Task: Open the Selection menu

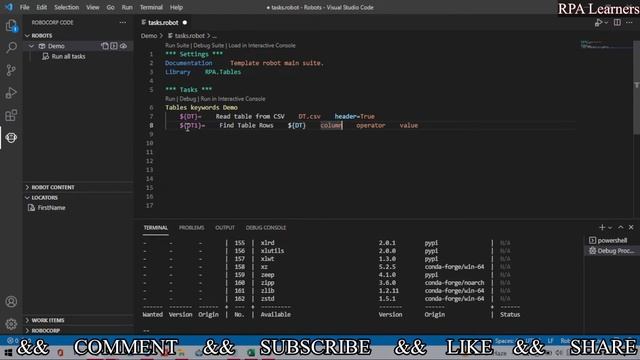Action: coord(67,7)
